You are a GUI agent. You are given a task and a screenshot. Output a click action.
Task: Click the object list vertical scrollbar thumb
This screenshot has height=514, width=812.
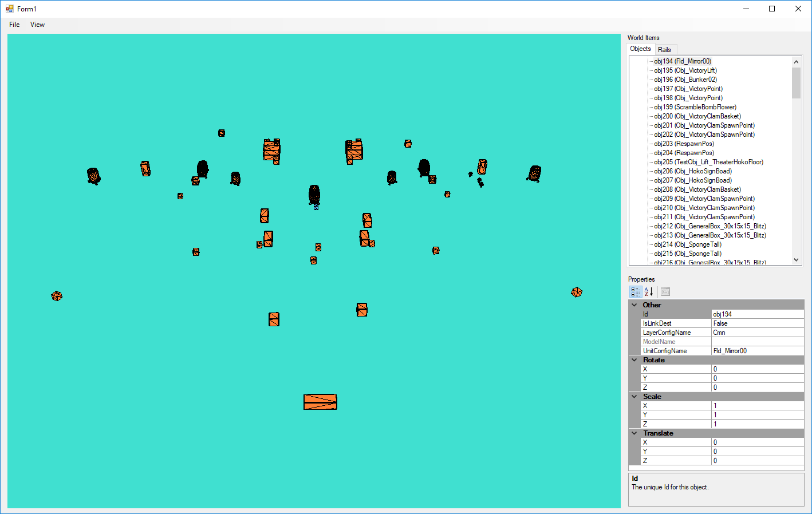pyautogui.click(x=796, y=83)
